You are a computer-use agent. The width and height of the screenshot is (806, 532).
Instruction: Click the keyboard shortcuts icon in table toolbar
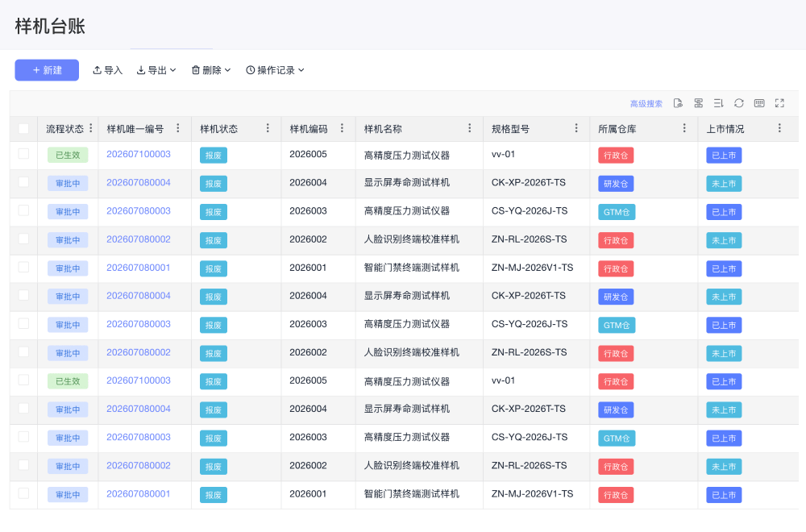click(x=759, y=103)
